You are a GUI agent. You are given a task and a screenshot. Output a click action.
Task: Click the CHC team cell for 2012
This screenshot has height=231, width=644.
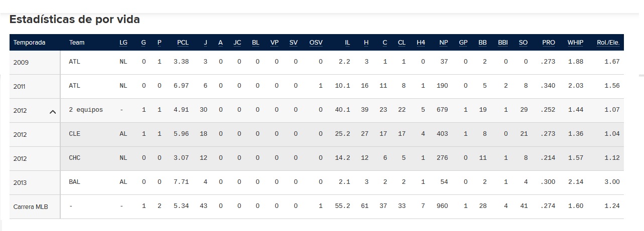(74, 158)
